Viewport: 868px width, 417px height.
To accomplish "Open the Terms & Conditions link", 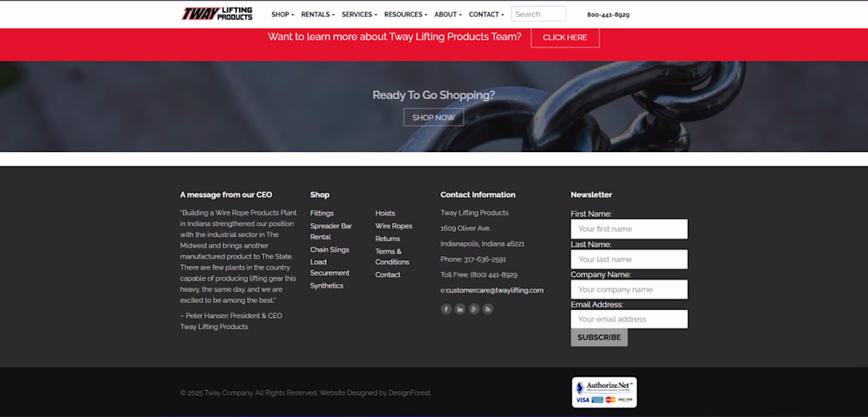I will pyautogui.click(x=392, y=257).
